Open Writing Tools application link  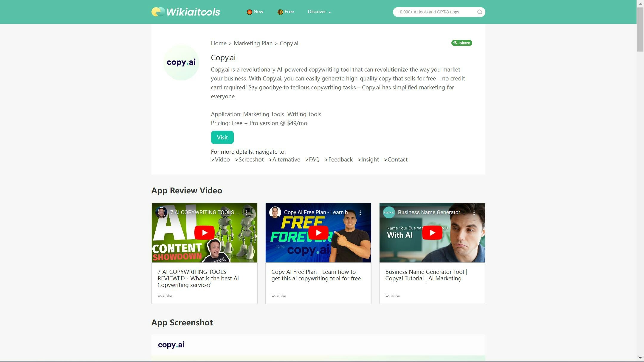(x=304, y=114)
